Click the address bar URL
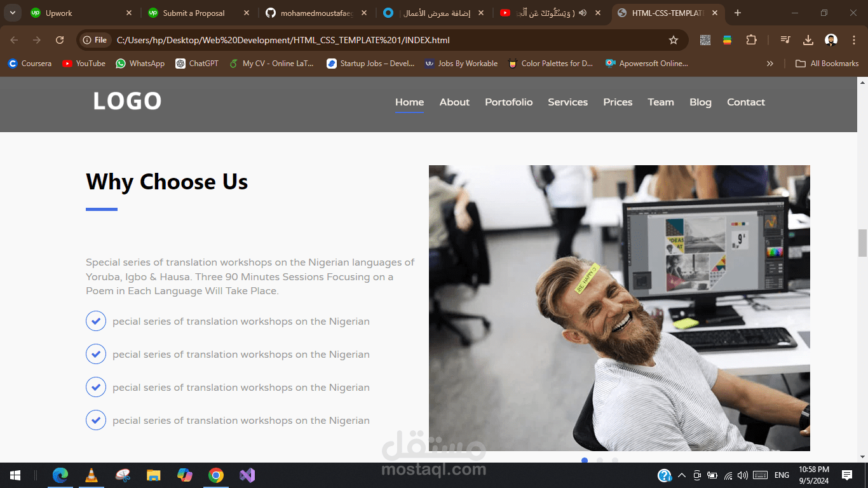This screenshot has width=868, height=488. [283, 40]
